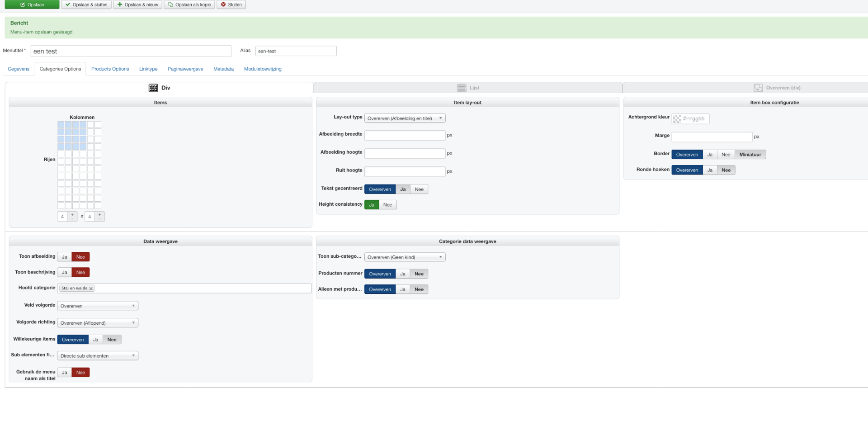Select the Div layout tab
Screen dimensions: 868x426
click(x=159, y=88)
